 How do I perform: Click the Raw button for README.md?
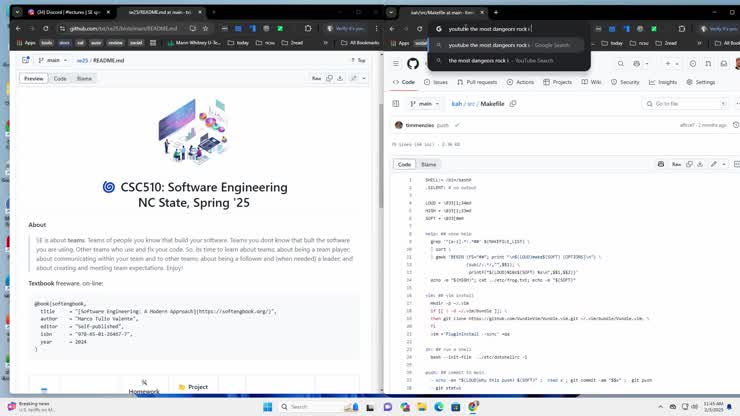pyautogui.click(x=316, y=78)
